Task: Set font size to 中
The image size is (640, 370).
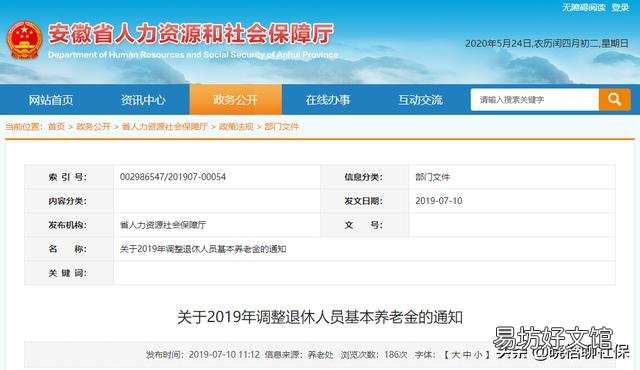Action: pyautogui.click(x=467, y=354)
